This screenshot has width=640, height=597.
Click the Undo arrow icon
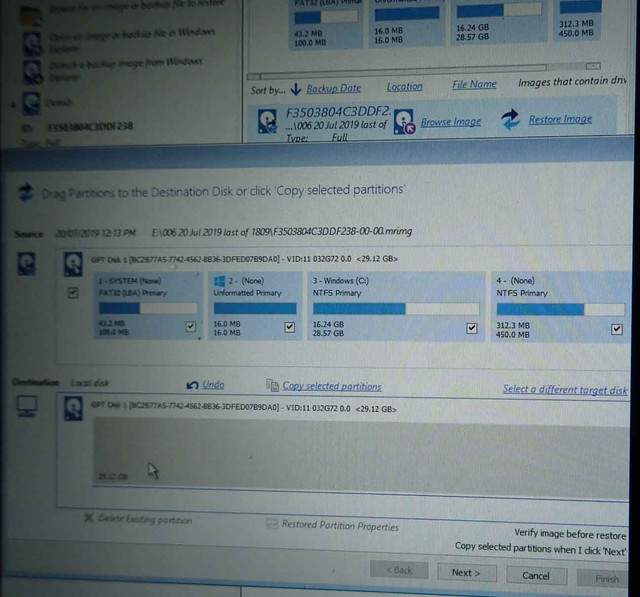coord(192,385)
